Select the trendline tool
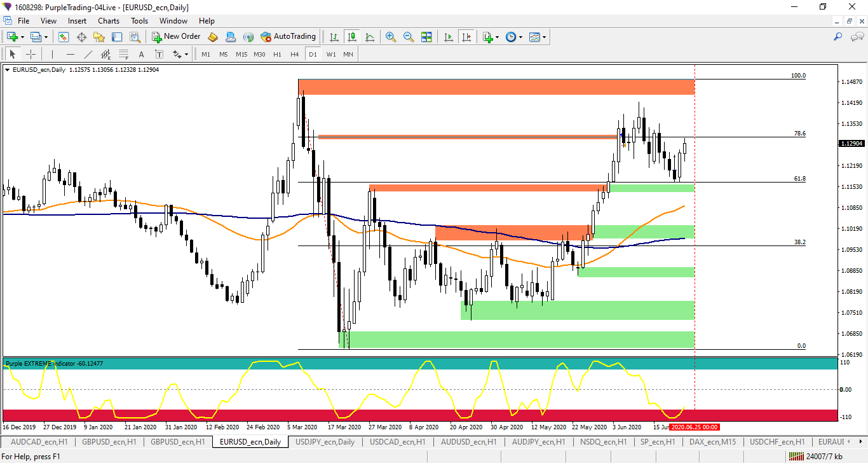The height and width of the screenshot is (463, 868). pos(88,54)
